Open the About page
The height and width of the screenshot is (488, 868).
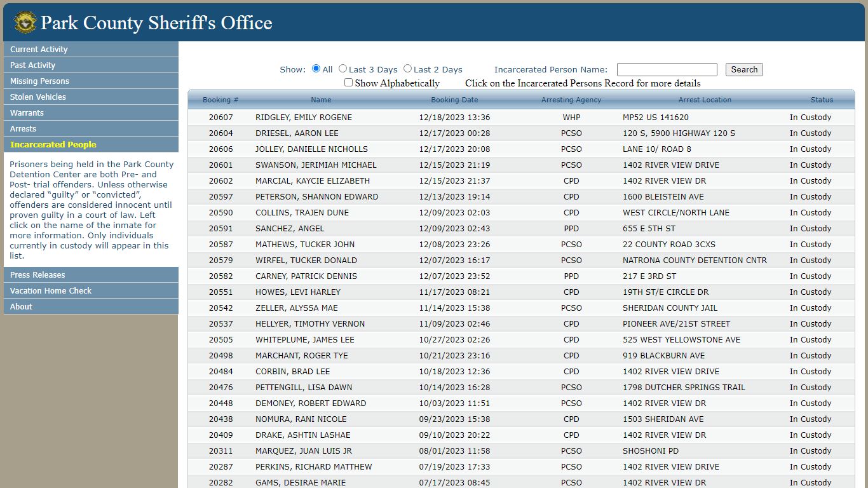pyautogui.click(x=91, y=307)
